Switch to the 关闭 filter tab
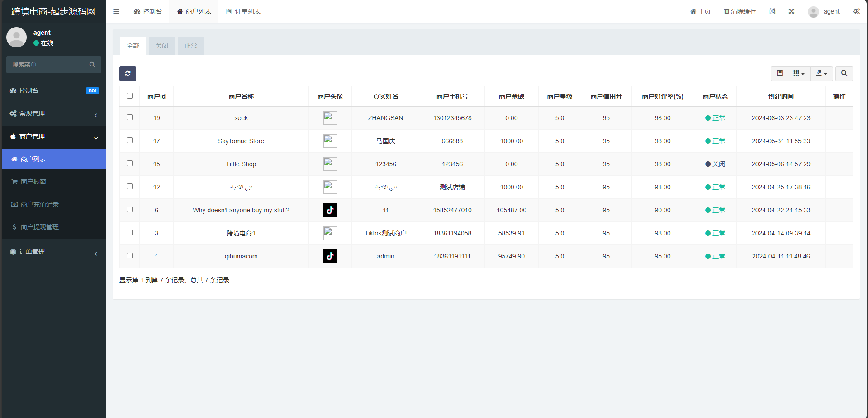The image size is (868, 418). pos(161,46)
